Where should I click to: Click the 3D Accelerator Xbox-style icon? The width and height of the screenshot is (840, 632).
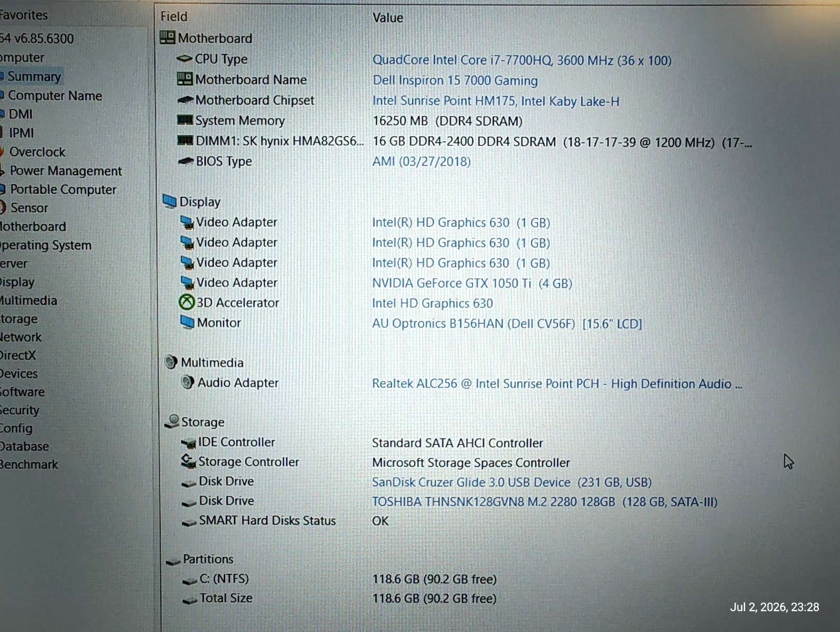pos(187,302)
